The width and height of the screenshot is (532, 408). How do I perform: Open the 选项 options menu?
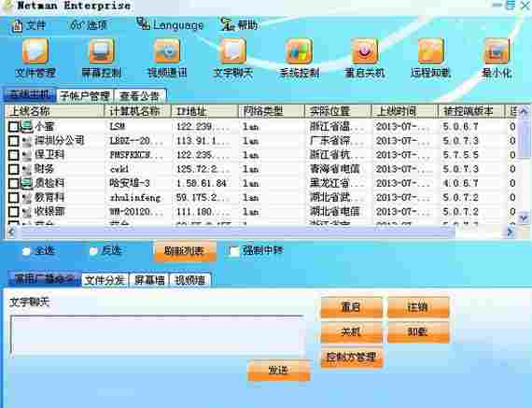tap(89, 25)
